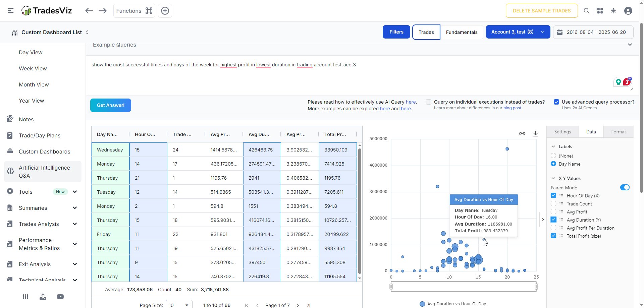The width and height of the screenshot is (644, 308).
Task: Enable query on individual executions checkbox
Action: (x=429, y=102)
